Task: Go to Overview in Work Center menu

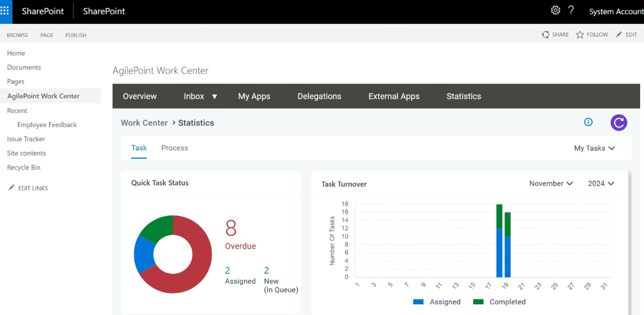Action: pyautogui.click(x=140, y=96)
